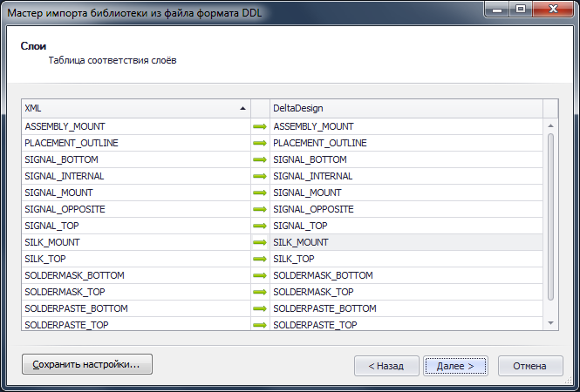This screenshot has width=580, height=392.
Task: Click green arrow in SIGNAL_INTERNAL row
Action: coord(260,176)
